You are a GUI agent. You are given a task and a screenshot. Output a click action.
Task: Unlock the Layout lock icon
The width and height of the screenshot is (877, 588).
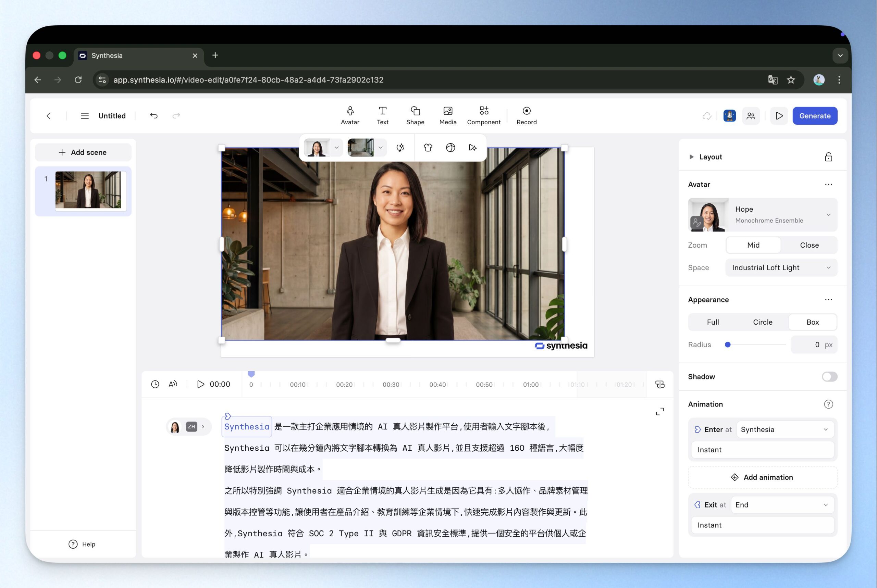(x=828, y=157)
